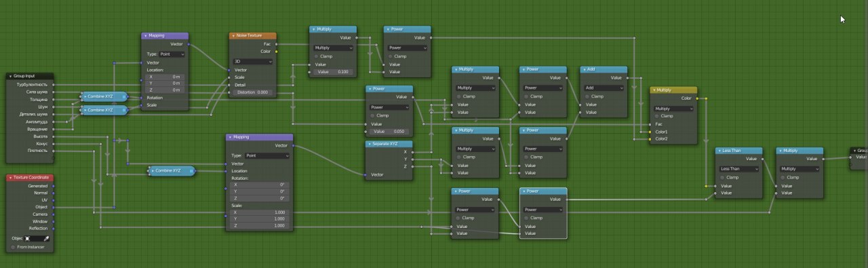Screen dimensions: 868x268
Task: Click the Normal output socket of Texture Coordinate
Action: (54, 193)
